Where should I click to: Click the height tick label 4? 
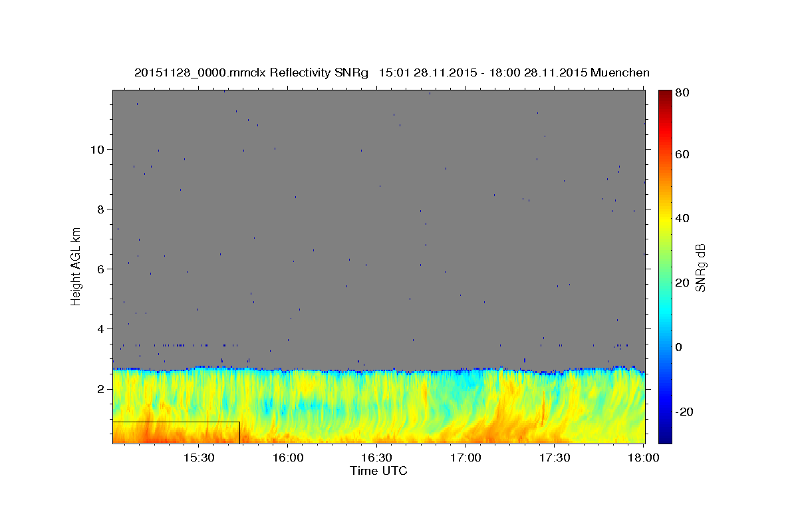[101, 329]
